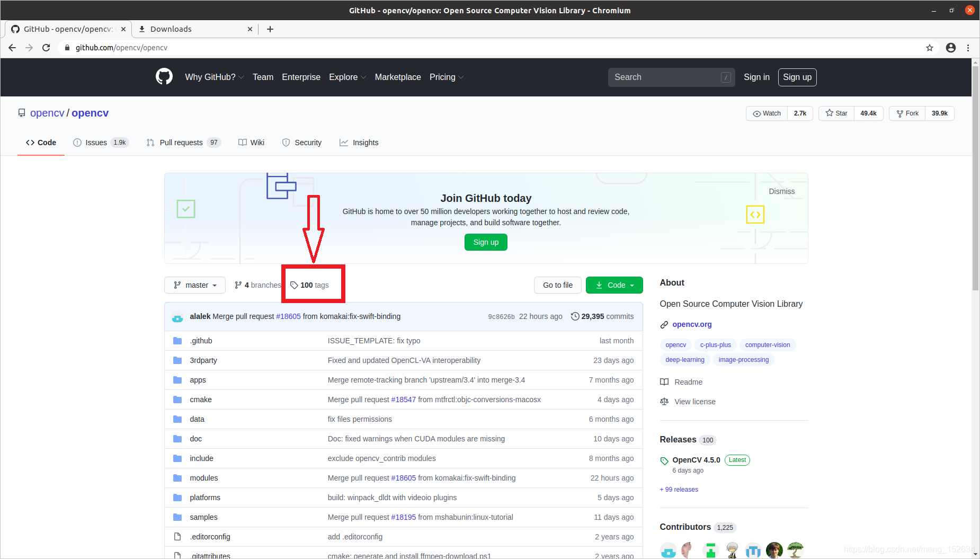The height and width of the screenshot is (559, 980).
Task: Open the 29,395 commits history
Action: [x=602, y=316]
